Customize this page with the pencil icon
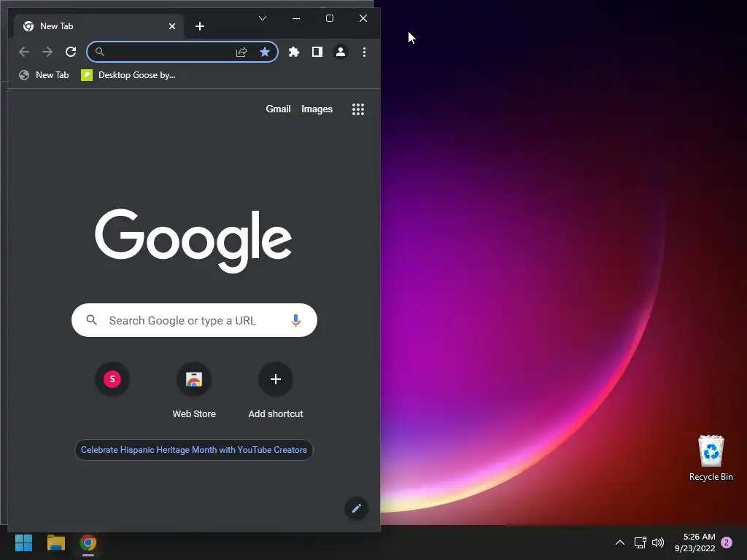This screenshot has width=747, height=560. (x=356, y=508)
